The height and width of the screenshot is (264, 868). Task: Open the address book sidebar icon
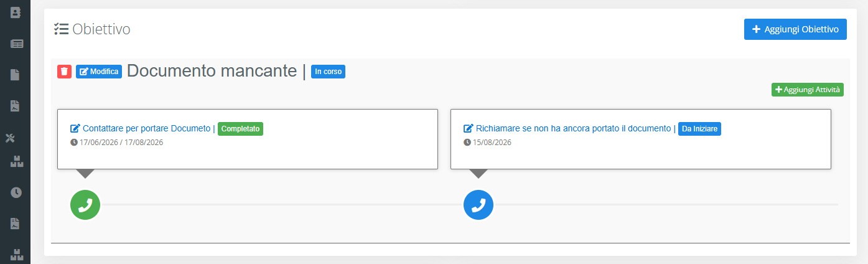(16, 12)
